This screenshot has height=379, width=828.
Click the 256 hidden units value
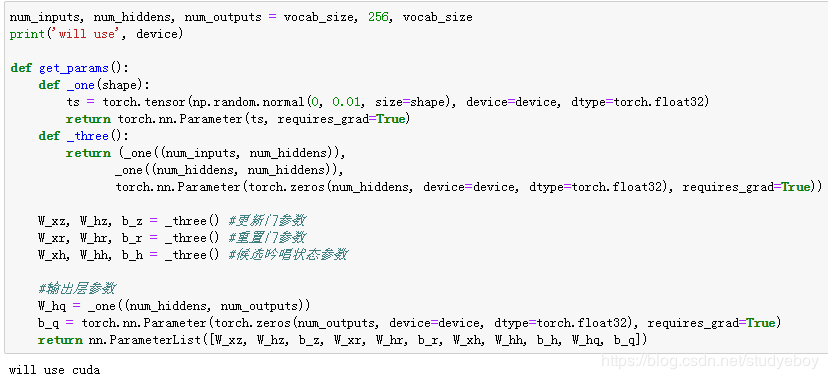point(378,17)
